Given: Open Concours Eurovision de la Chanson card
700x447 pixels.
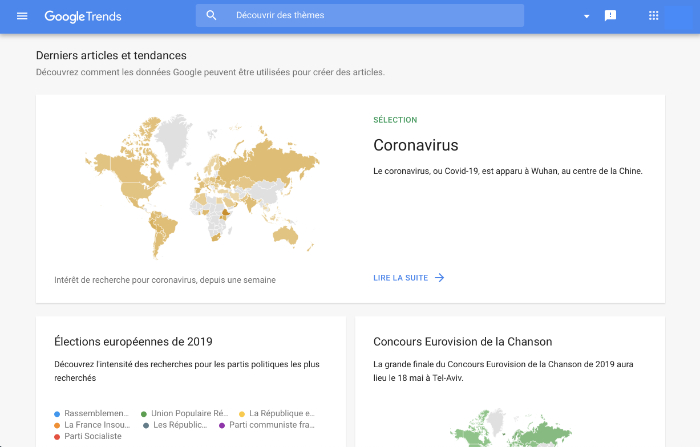Looking at the screenshot, I should [462, 342].
